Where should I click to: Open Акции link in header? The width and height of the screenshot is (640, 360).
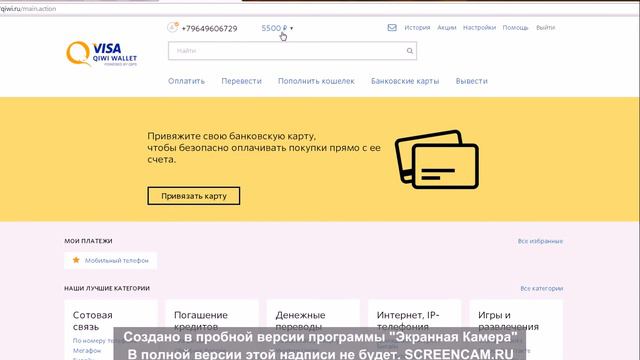(x=447, y=27)
